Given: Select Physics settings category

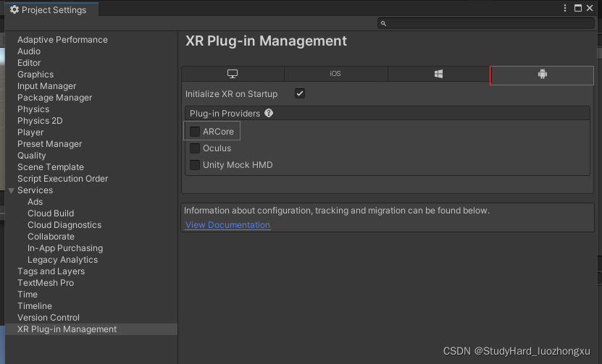Looking at the screenshot, I should 33,109.
